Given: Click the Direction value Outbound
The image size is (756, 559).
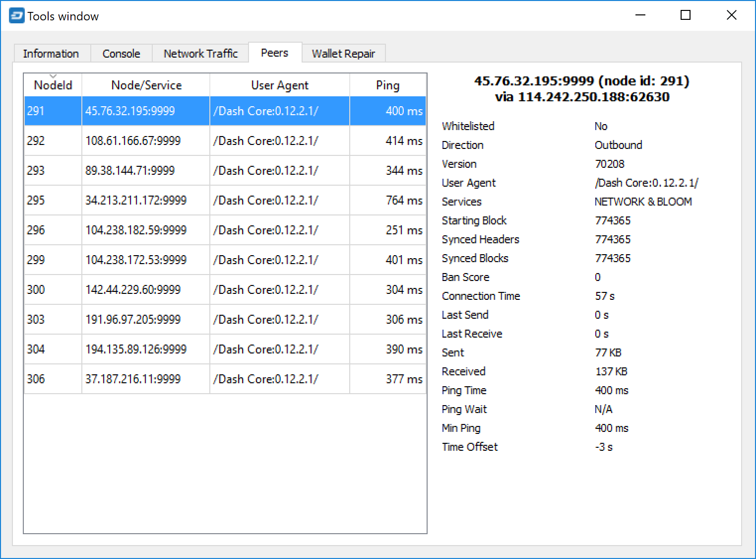Looking at the screenshot, I should [619, 145].
